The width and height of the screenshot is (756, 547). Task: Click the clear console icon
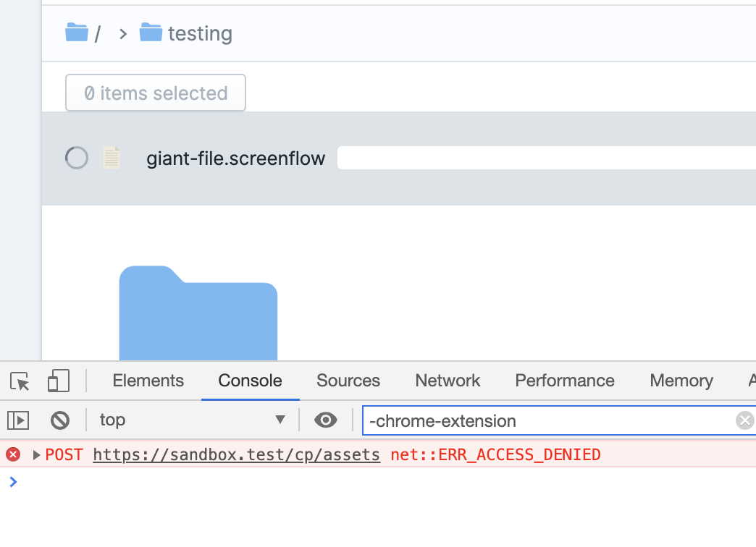[x=60, y=420]
